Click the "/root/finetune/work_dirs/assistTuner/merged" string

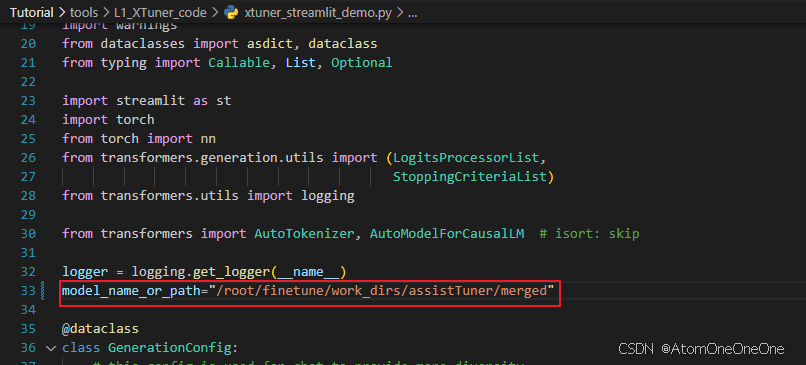pos(381,291)
